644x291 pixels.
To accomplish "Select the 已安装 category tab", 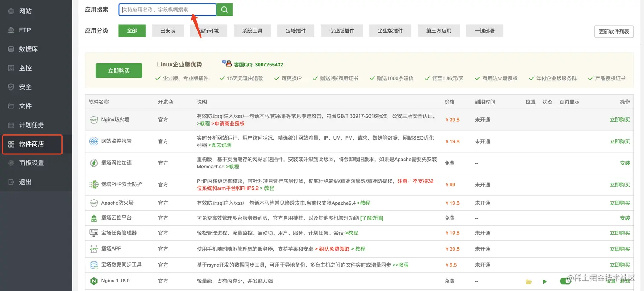I will [168, 31].
